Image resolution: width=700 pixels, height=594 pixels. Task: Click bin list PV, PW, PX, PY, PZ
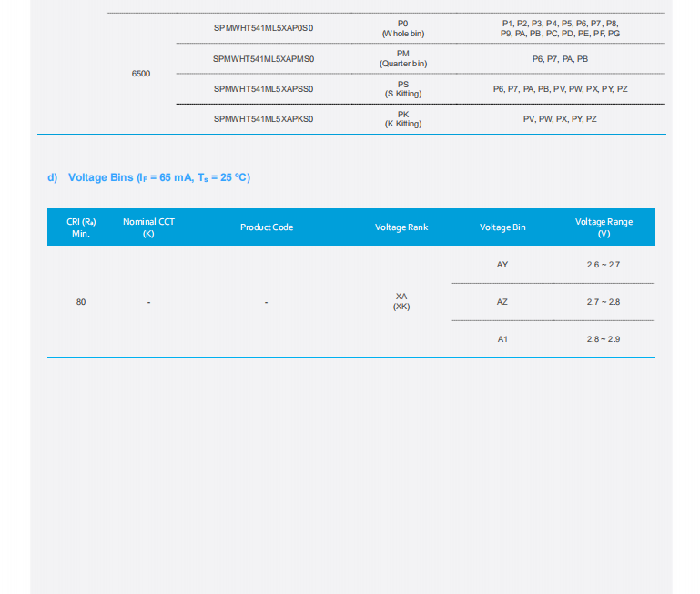tap(560, 119)
